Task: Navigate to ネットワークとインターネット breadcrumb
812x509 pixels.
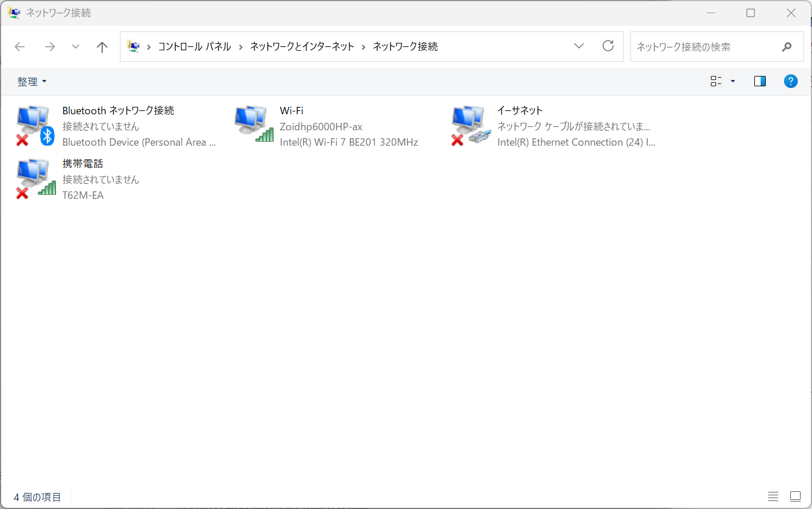Action: coord(302,47)
